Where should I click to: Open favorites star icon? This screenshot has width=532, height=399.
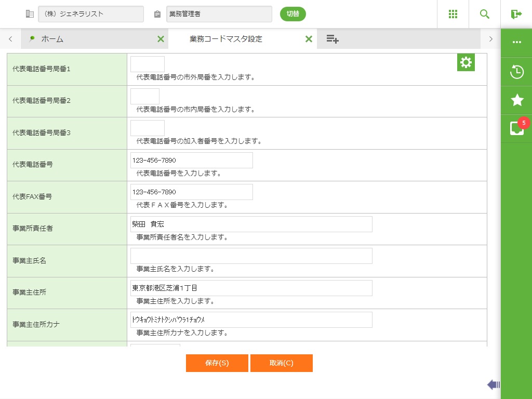[517, 100]
